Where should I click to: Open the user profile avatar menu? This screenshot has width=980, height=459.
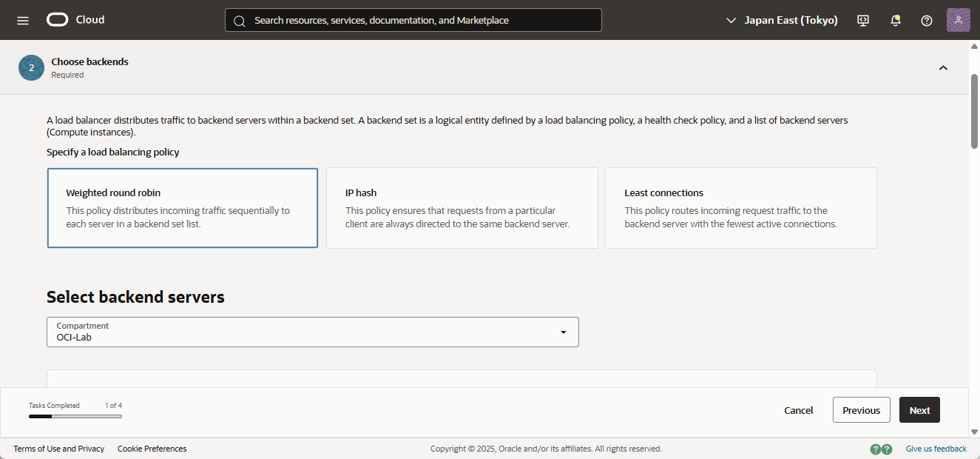pos(958,20)
